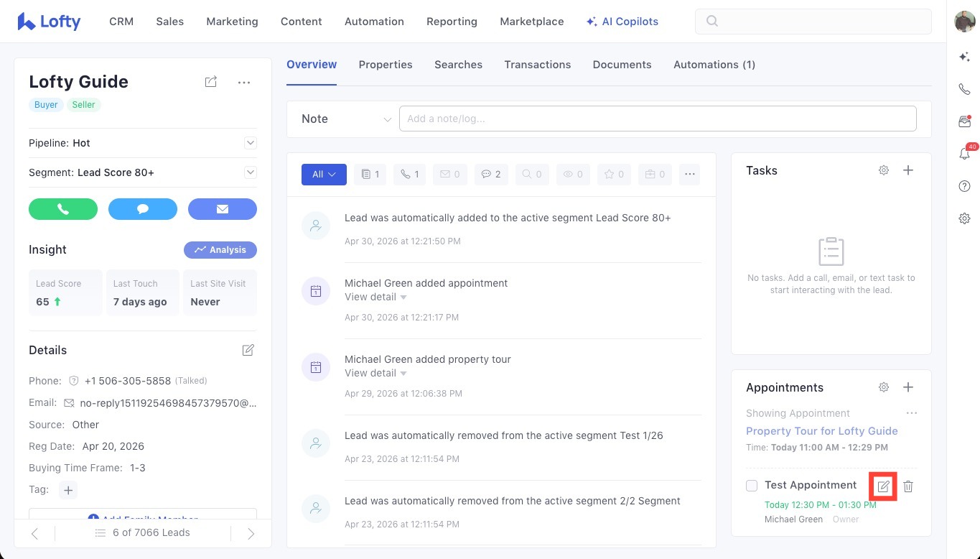Switch to the Documents tab
This screenshot has height=559, width=980.
click(622, 65)
